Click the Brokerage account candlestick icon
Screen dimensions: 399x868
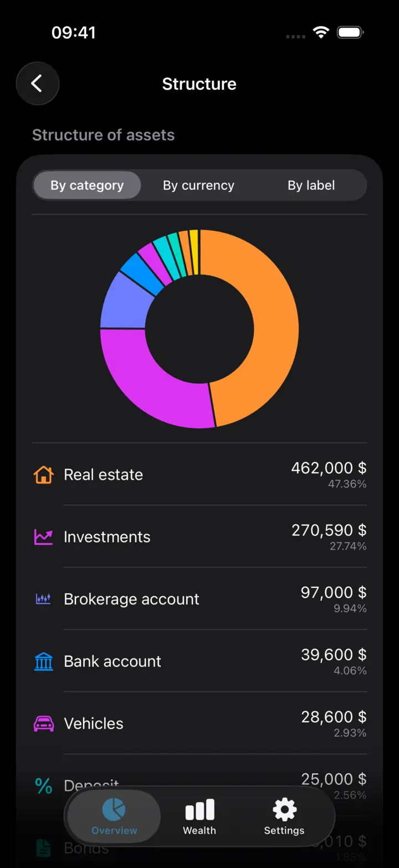click(x=44, y=599)
